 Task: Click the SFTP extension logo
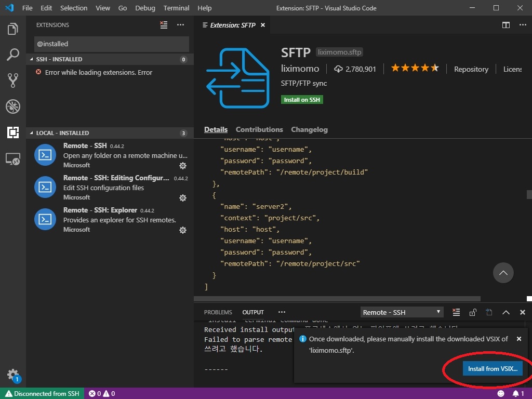pyautogui.click(x=238, y=78)
